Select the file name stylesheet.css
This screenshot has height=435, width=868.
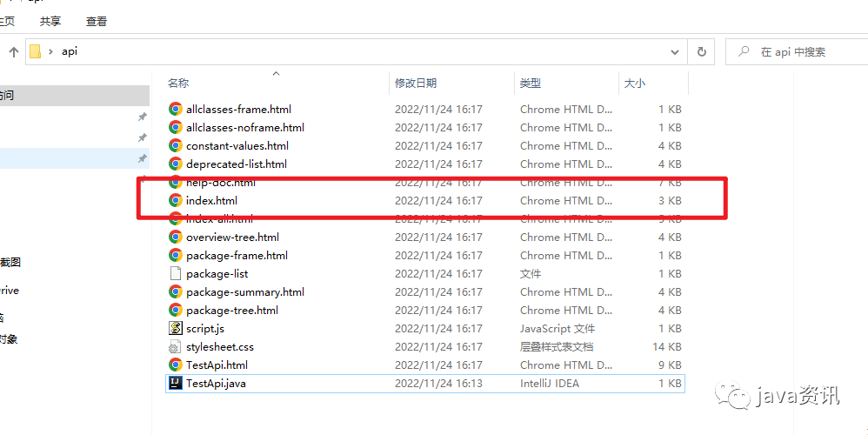(220, 346)
